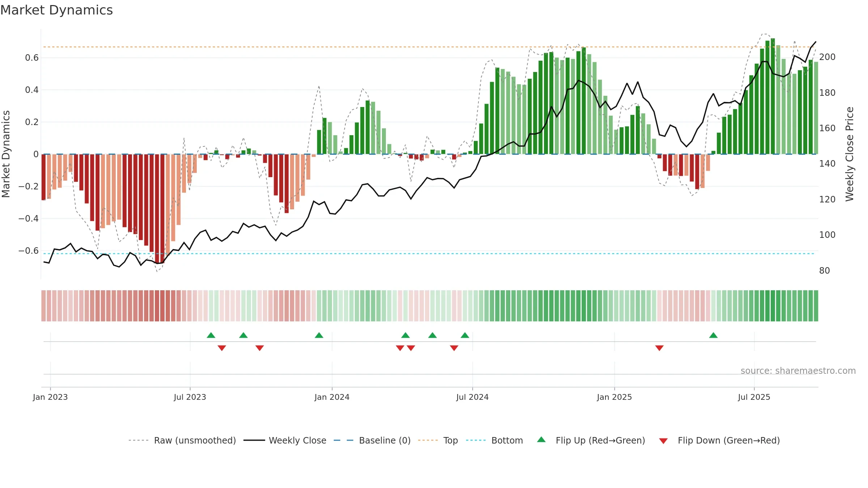Image resolution: width=868 pixels, height=488 pixels.
Task: Select the first Flip Down marker after Jul 2023
Action: [x=222, y=348]
